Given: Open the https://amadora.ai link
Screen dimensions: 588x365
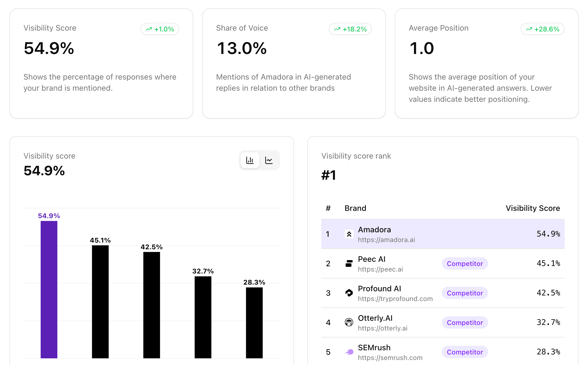Looking at the screenshot, I should click(x=386, y=240).
